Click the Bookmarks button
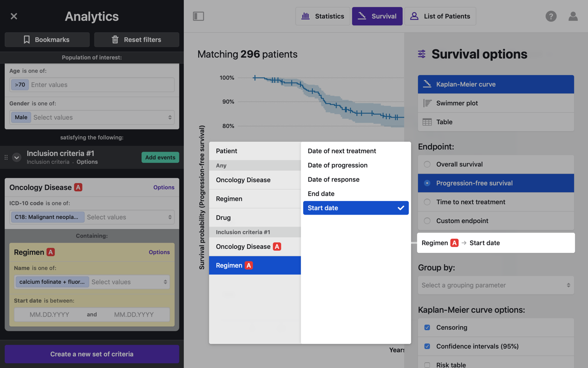 tap(47, 40)
